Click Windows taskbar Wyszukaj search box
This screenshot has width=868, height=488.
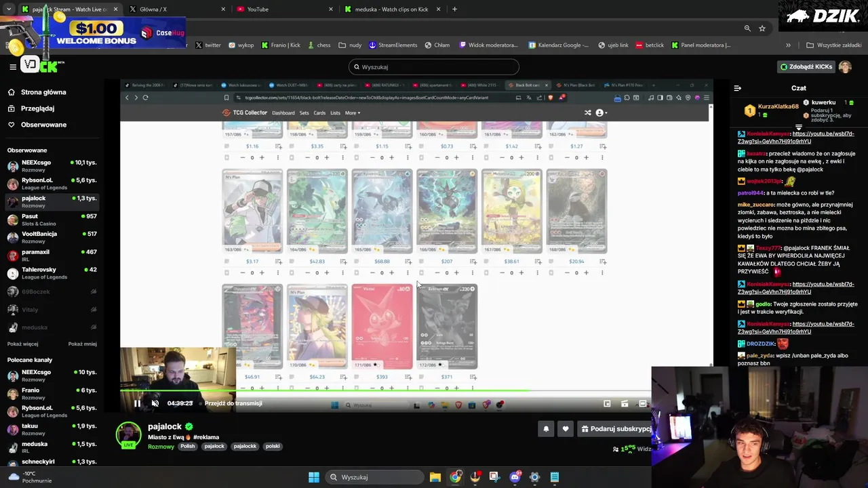coord(373,477)
